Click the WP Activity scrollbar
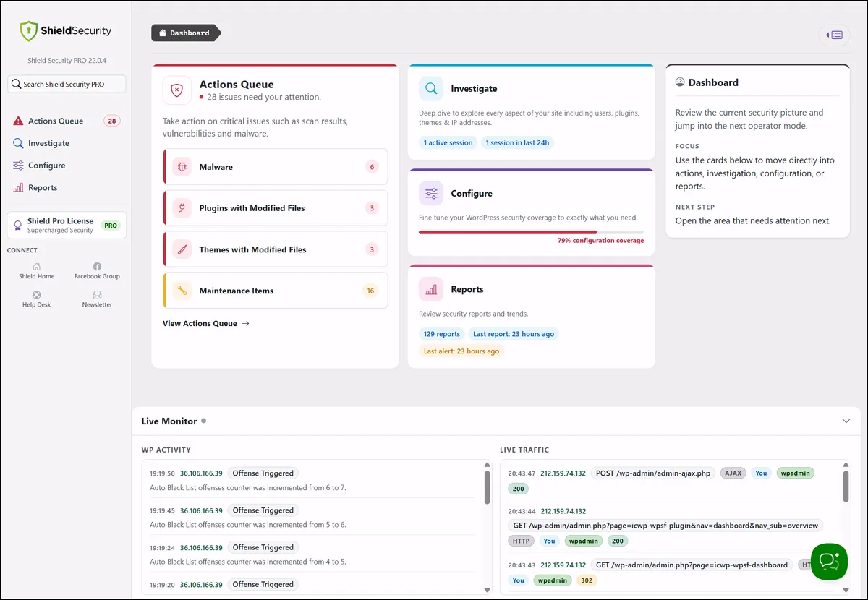 [488, 487]
